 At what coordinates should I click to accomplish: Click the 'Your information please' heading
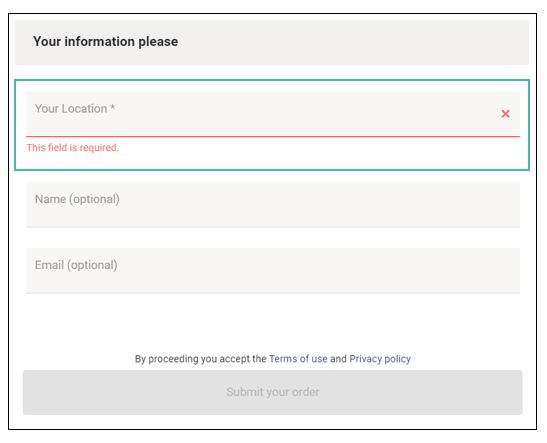click(x=105, y=42)
